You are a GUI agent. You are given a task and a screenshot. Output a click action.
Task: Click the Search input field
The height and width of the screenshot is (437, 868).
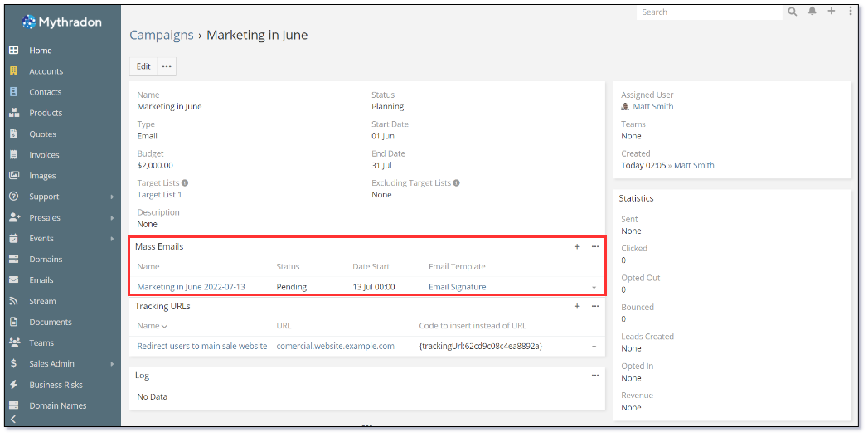[x=710, y=12]
